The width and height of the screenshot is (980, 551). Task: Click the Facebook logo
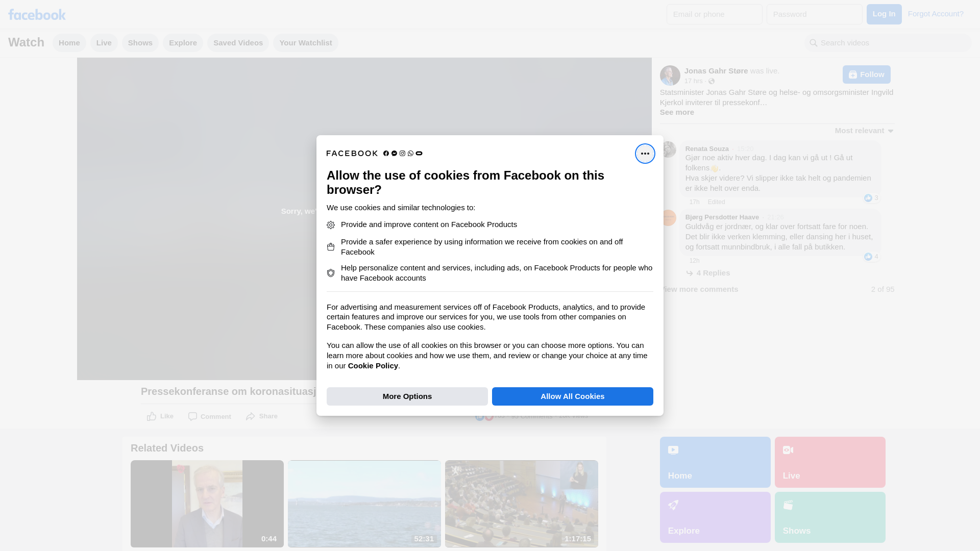37,14
